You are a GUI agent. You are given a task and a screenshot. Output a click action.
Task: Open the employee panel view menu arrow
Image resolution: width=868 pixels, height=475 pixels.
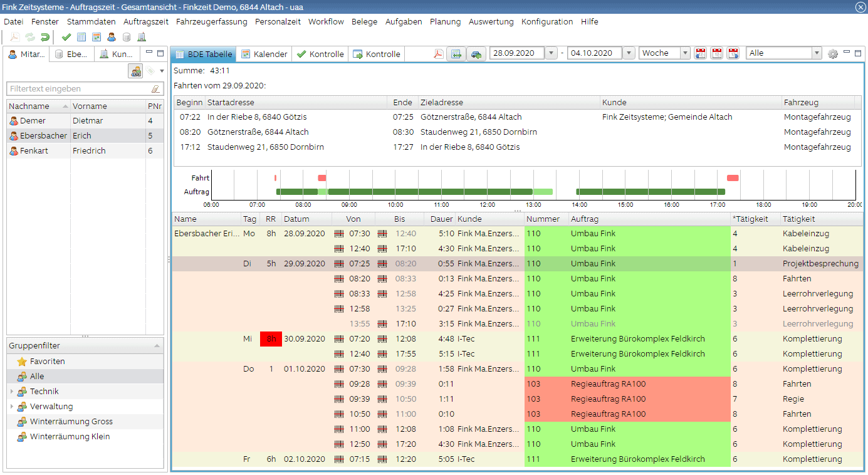[162, 71]
